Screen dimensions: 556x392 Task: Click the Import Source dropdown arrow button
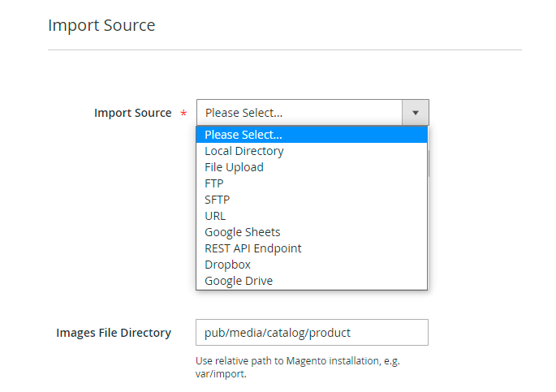(x=416, y=113)
